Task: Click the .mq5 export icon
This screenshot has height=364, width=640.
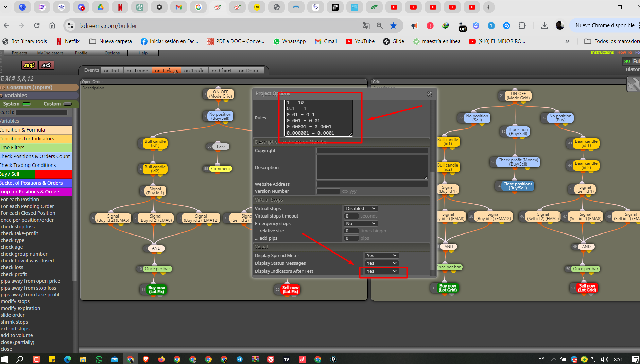Action: (x=29, y=65)
